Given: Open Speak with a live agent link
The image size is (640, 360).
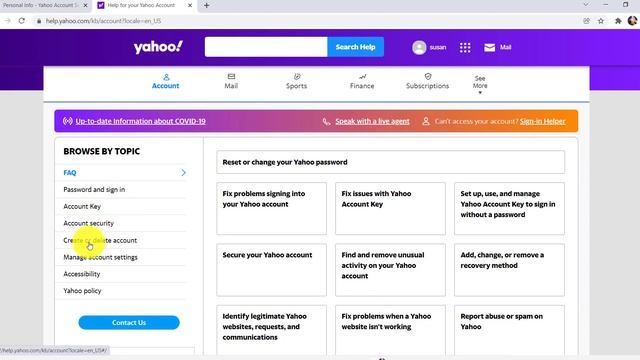Looking at the screenshot, I should (x=372, y=121).
